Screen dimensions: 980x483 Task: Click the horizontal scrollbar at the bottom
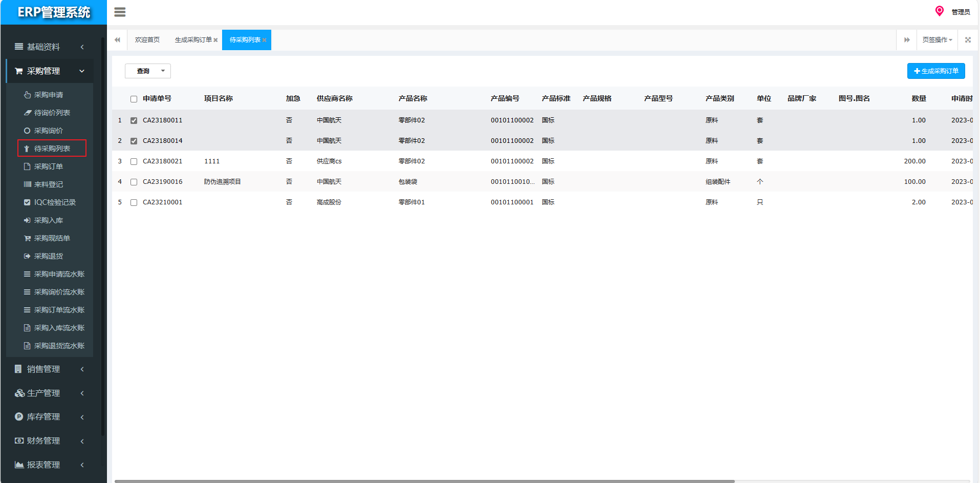[x=425, y=481]
